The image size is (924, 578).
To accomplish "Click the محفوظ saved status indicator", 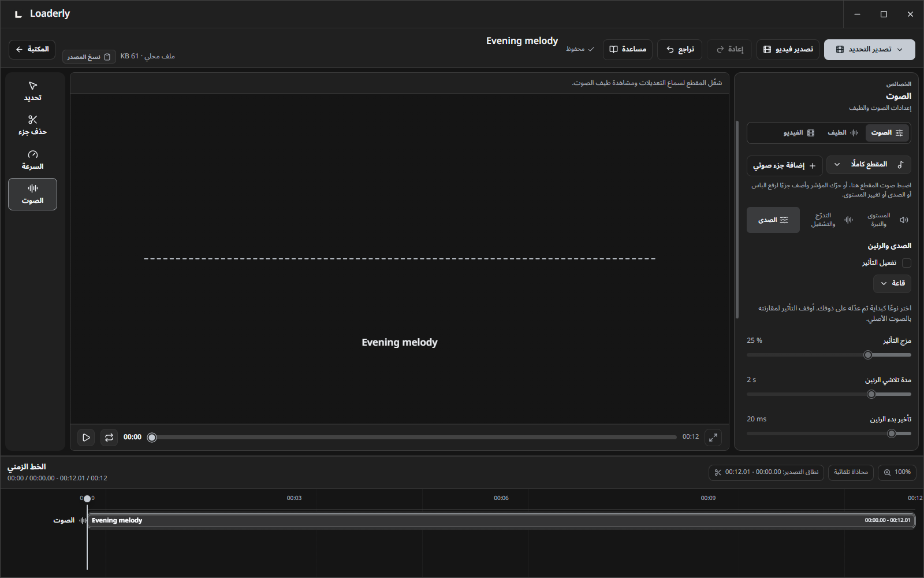I will click(x=580, y=50).
